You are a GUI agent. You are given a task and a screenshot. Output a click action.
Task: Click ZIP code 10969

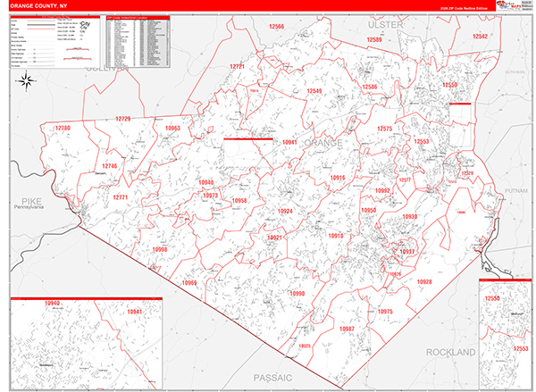pyautogui.click(x=189, y=283)
